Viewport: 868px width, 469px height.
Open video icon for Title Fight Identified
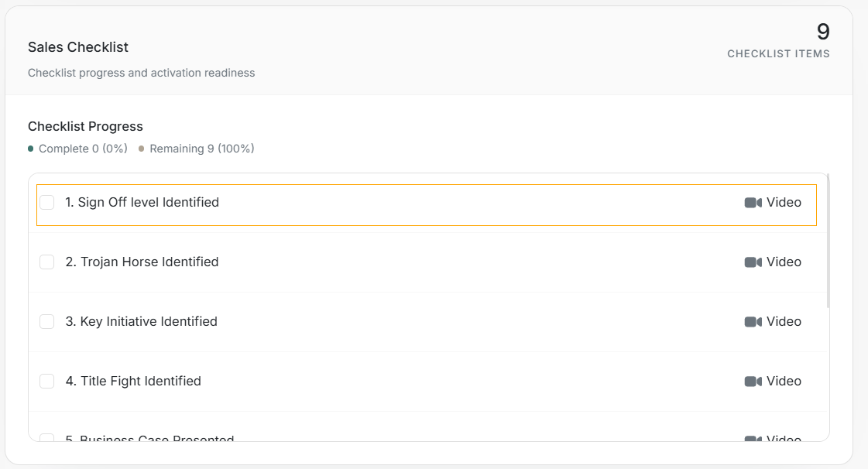753,382
